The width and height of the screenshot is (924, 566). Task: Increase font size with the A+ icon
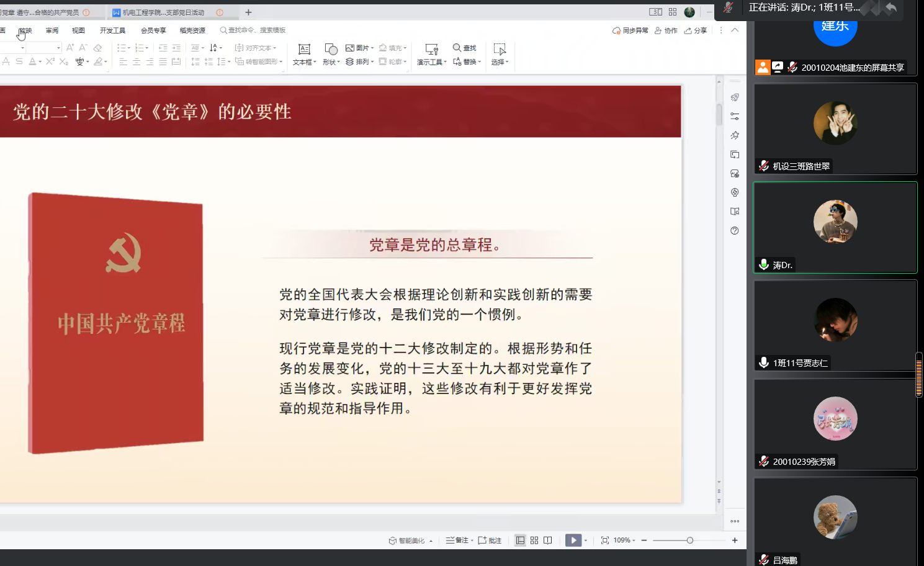click(70, 48)
